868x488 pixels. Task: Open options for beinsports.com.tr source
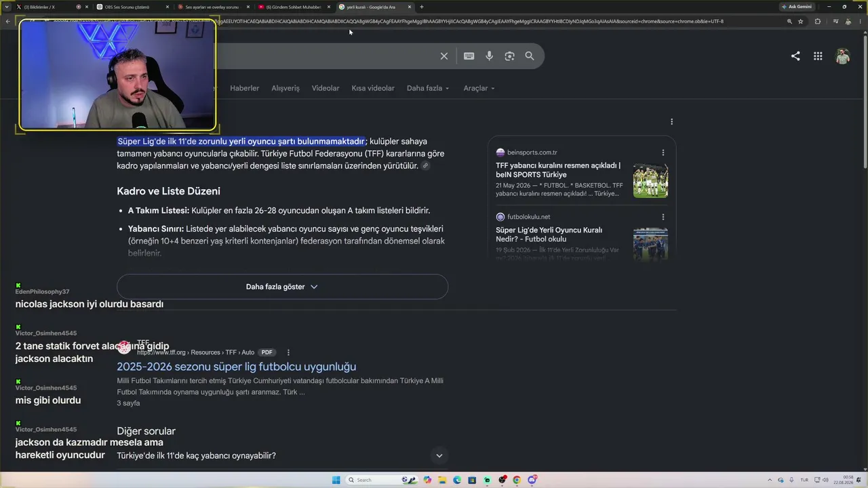[663, 152]
